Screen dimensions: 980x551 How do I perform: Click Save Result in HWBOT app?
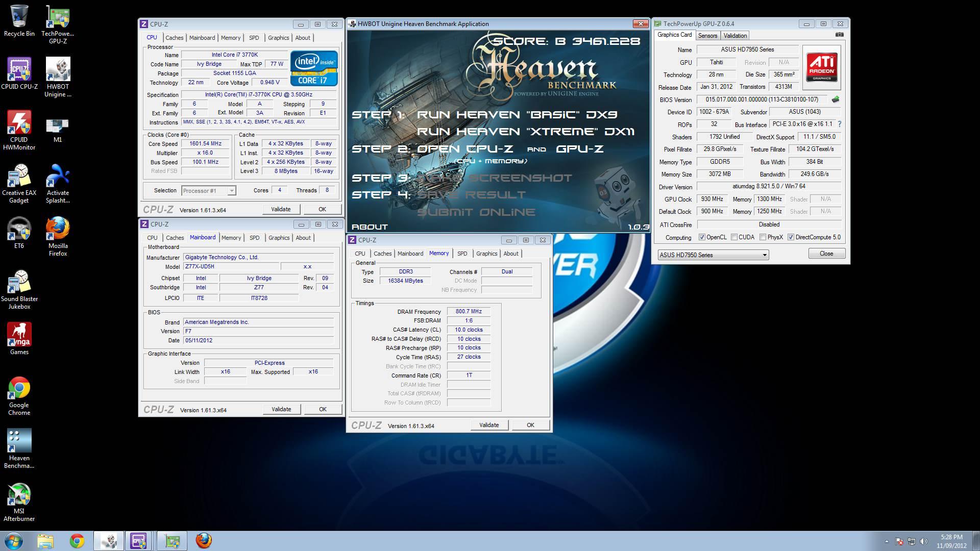(471, 194)
